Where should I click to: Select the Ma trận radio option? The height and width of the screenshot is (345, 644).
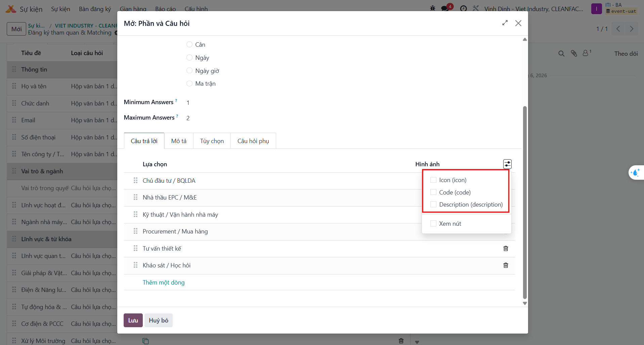(x=189, y=83)
